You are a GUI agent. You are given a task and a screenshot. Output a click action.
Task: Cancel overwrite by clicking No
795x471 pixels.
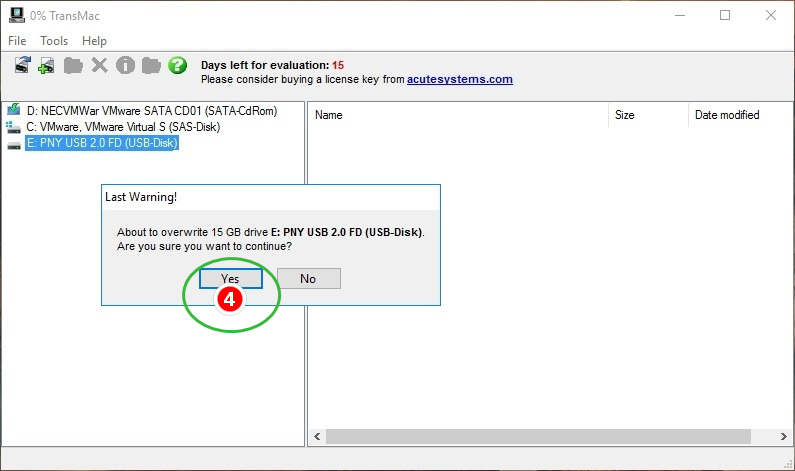click(x=308, y=278)
